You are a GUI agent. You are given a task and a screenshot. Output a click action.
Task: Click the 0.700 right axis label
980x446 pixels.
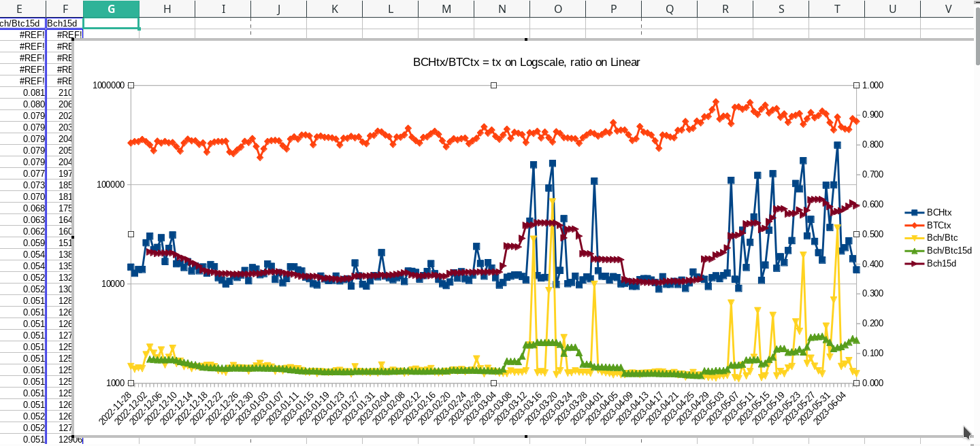click(872, 175)
